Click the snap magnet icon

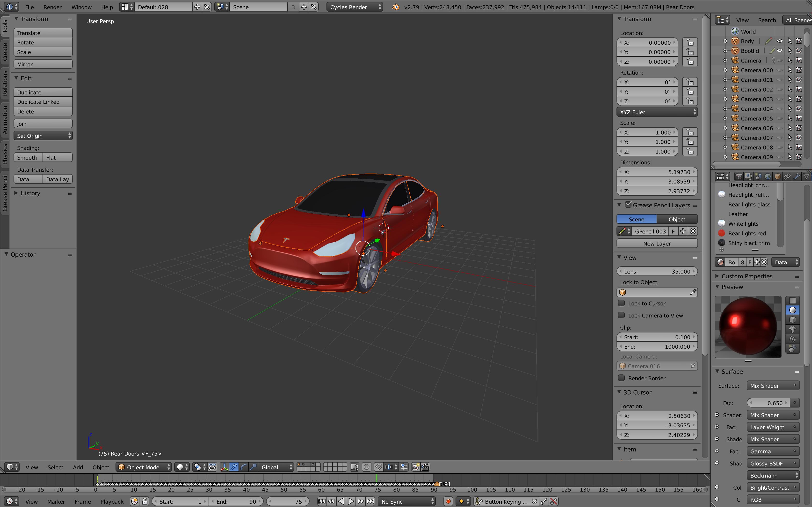378,467
